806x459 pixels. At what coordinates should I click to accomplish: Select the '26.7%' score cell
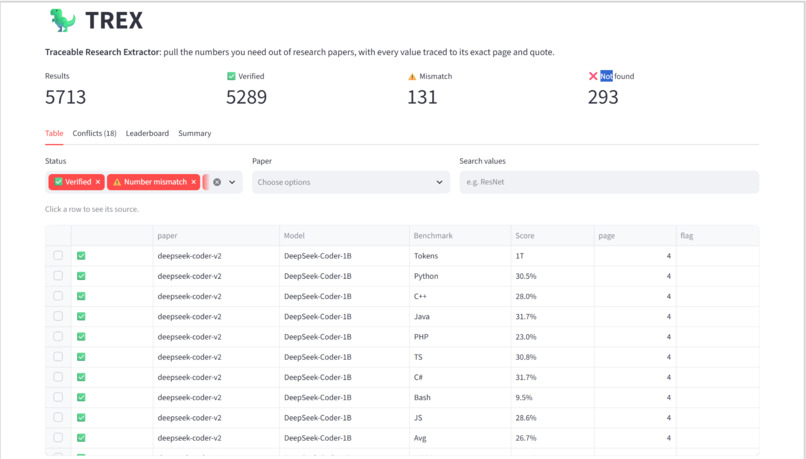[x=553, y=438]
